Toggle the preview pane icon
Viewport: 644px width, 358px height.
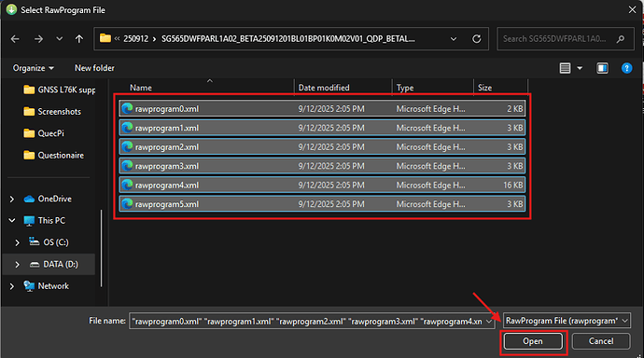tap(602, 68)
